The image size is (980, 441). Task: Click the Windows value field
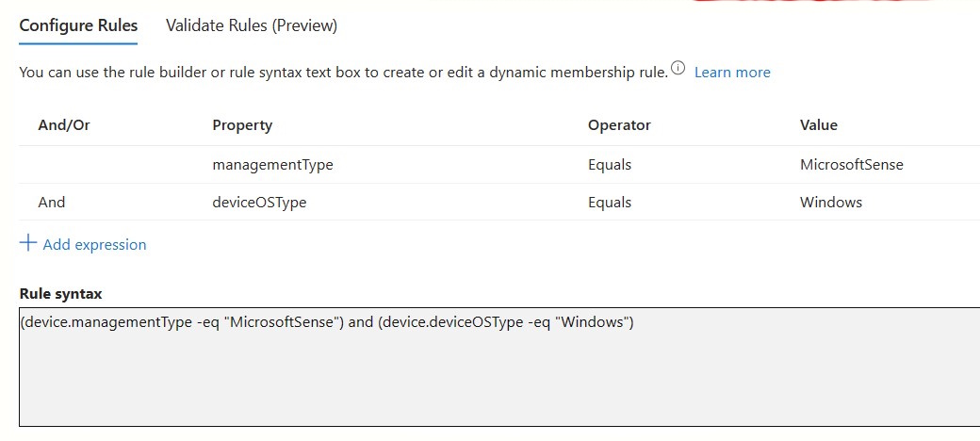[x=830, y=202]
